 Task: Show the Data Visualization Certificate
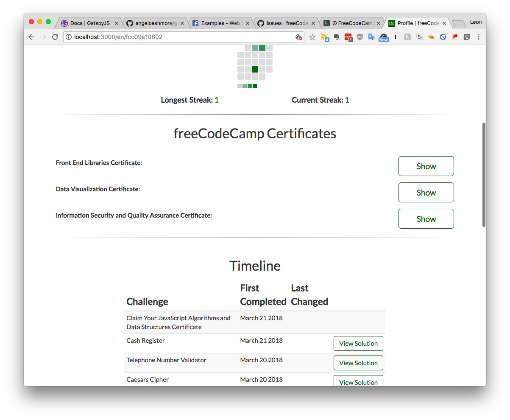426,193
